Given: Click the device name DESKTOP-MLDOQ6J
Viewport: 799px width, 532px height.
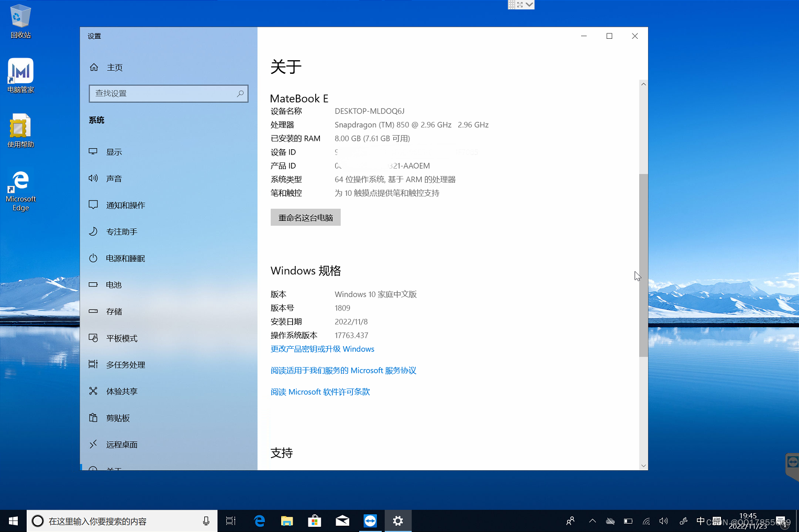Looking at the screenshot, I should coord(370,111).
